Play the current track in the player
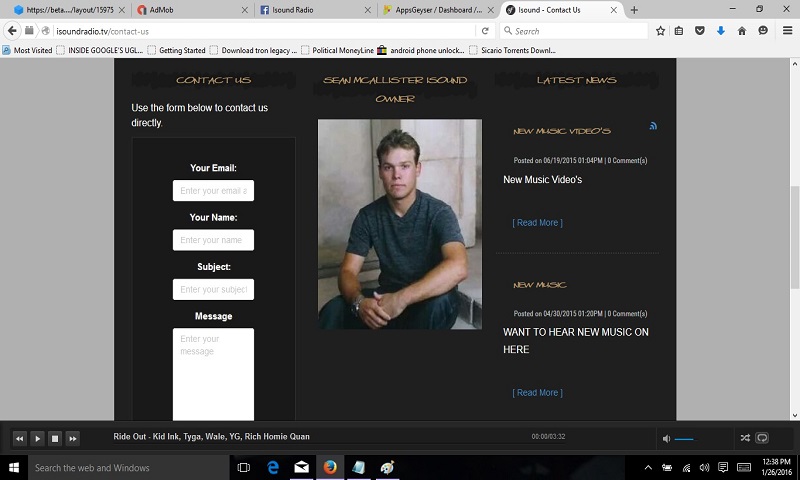800x480 pixels. pos(37,438)
